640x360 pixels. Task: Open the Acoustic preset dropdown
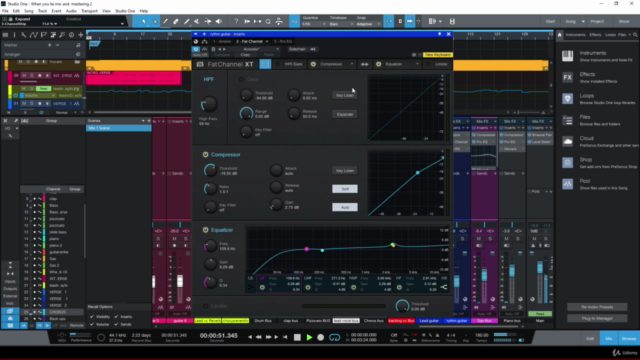259,49
